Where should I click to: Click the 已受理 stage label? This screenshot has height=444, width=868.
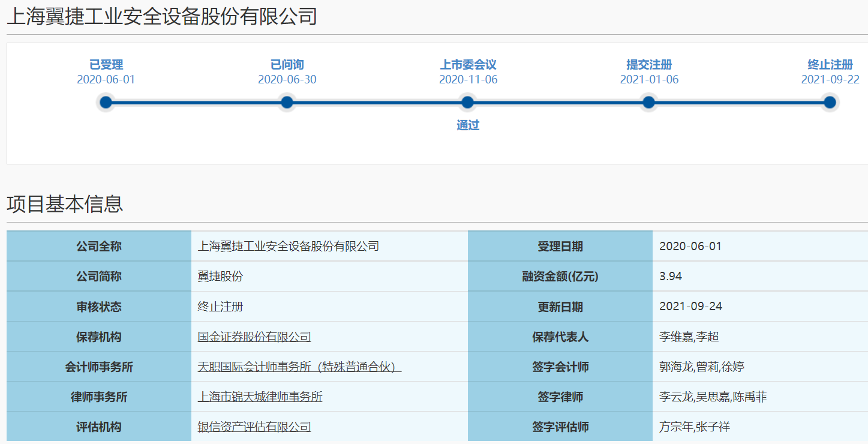click(x=106, y=65)
